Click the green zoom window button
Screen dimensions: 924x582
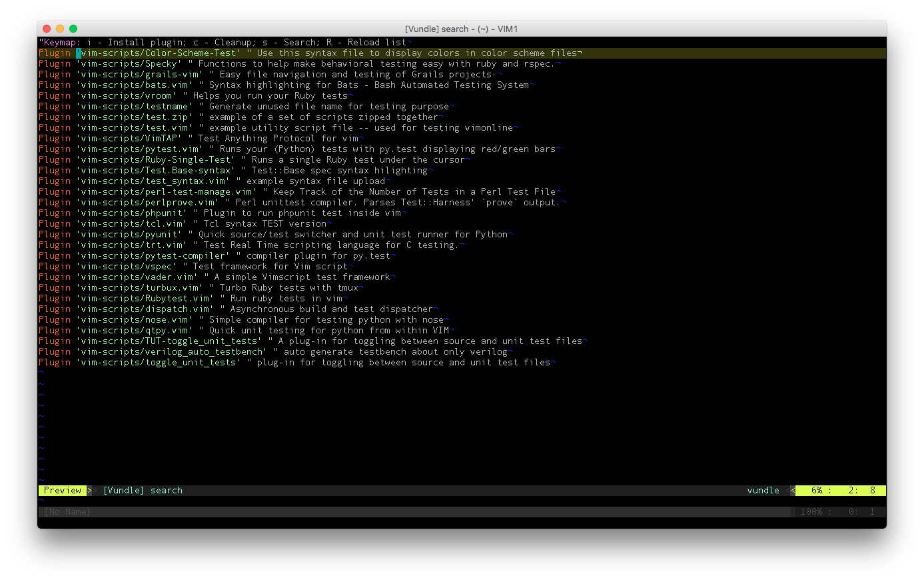pyautogui.click(x=73, y=29)
